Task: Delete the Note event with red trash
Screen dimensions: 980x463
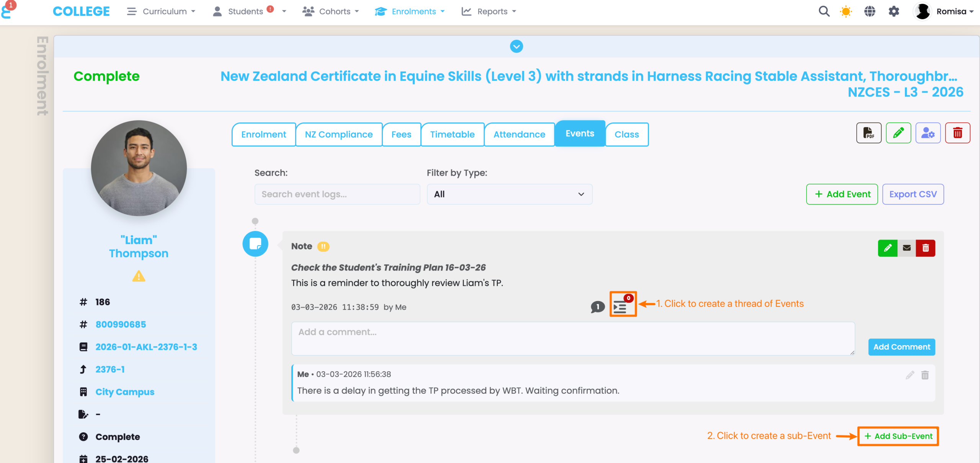Action: pos(925,248)
